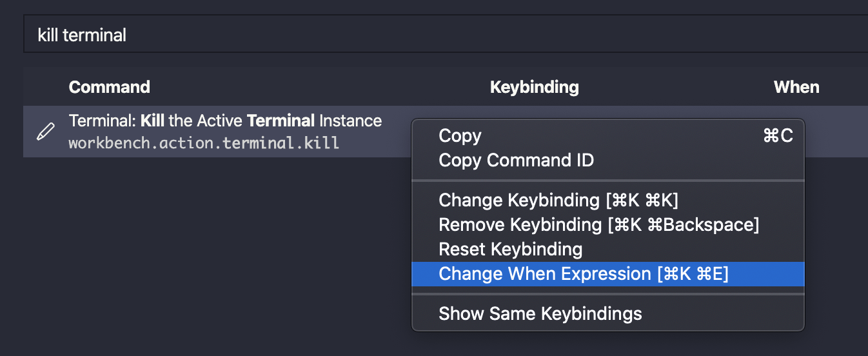The height and width of the screenshot is (356, 868).
Task: Click the ⌘C shortcut hint beside Copy
Action: pyautogui.click(x=777, y=136)
